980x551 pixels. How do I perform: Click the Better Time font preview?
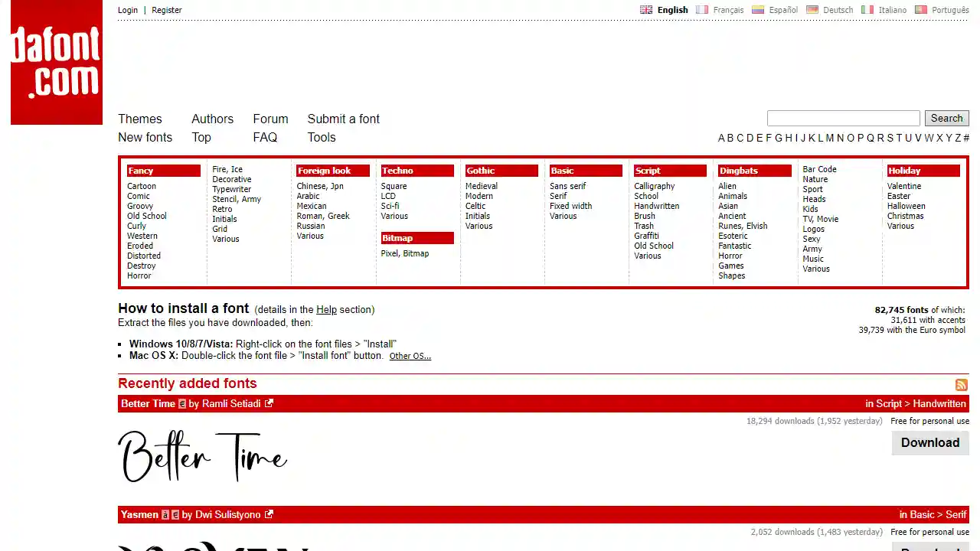[203, 456]
